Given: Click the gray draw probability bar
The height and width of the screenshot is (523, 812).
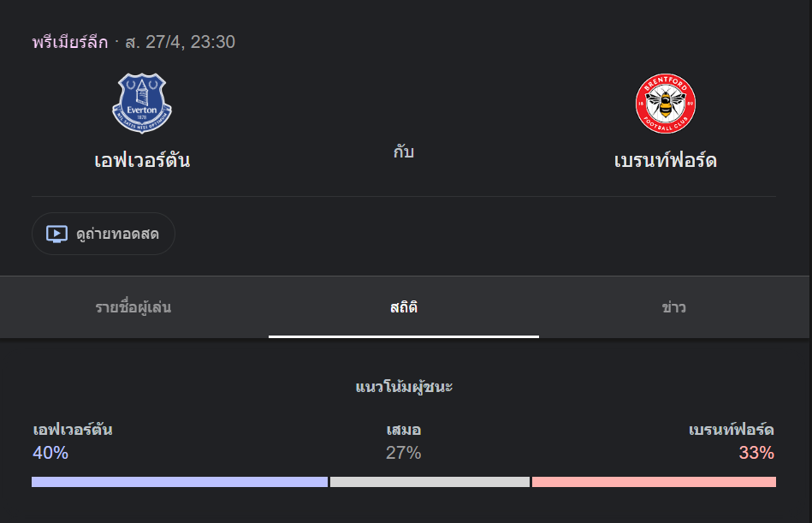Looking at the screenshot, I should click(430, 482).
